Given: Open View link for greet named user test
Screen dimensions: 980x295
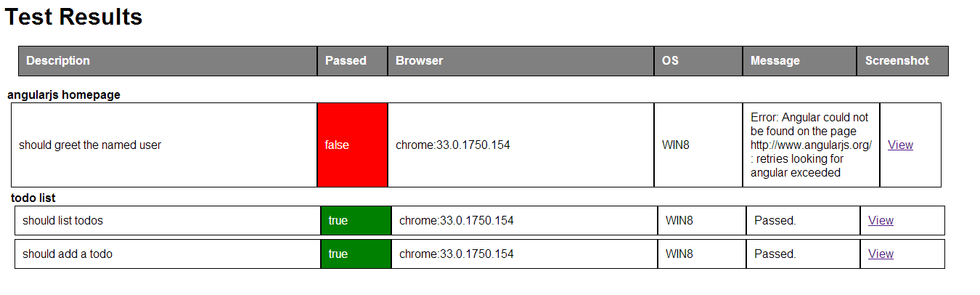Looking at the screenshot, I should [x=900, y=145].
